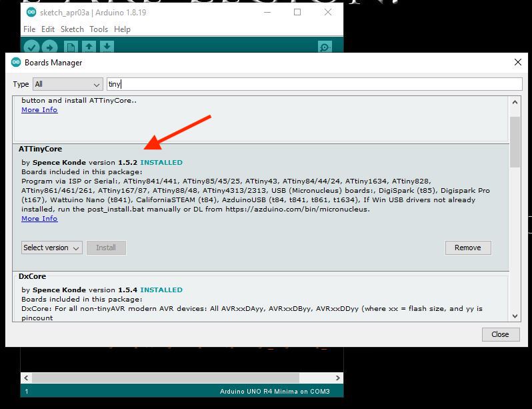Click the Save sketch down-arrow icon
532x409 pixels.
tap(107, 47)
